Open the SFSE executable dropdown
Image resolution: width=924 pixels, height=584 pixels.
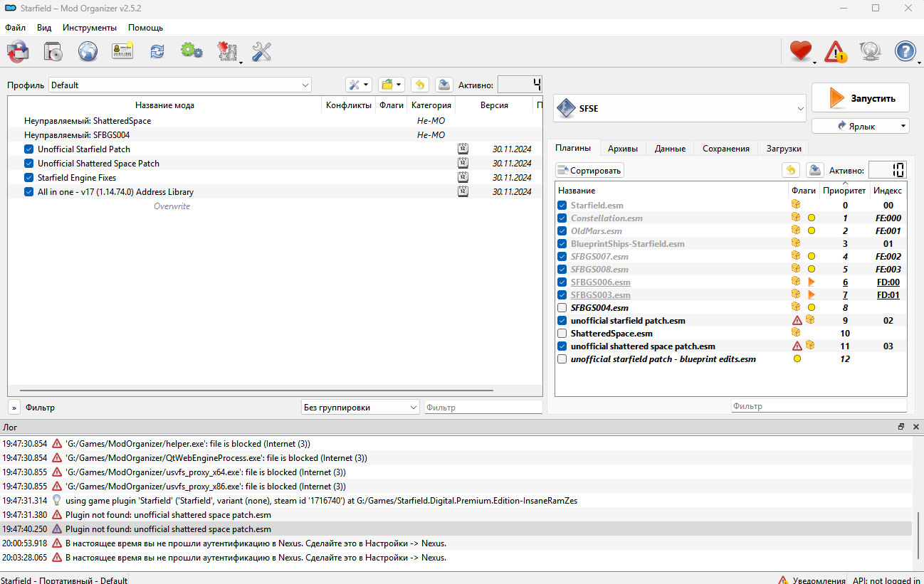(x=680, y=108)
